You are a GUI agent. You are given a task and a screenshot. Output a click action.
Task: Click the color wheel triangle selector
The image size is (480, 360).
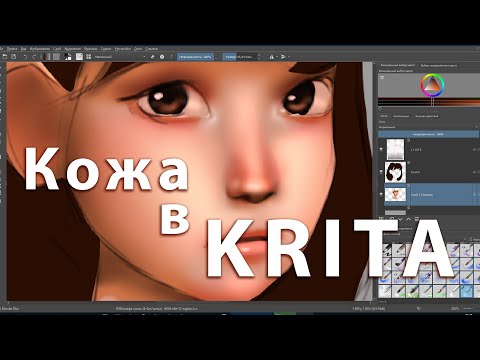click(x=432, y=85)
